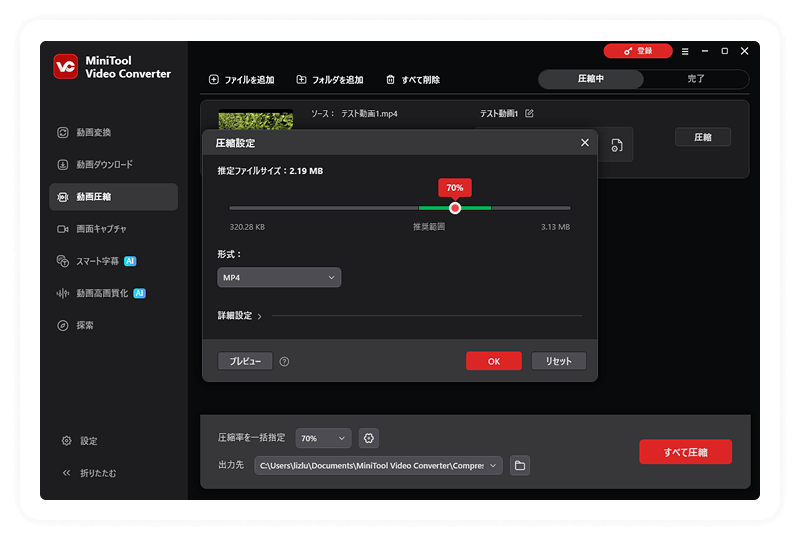Close the 圧縮設定 dialog
The height and width of the screenshot is (540, 800).
pos(585,143)
